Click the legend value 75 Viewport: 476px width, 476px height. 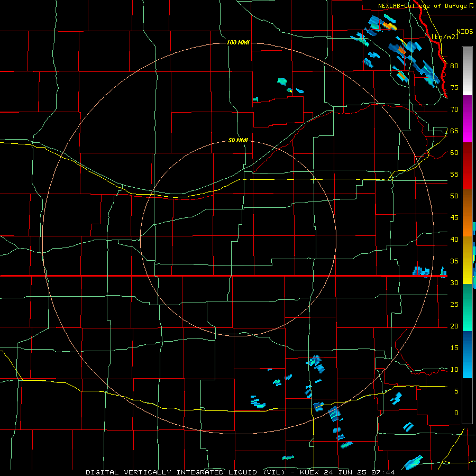(x=454, y=87)
